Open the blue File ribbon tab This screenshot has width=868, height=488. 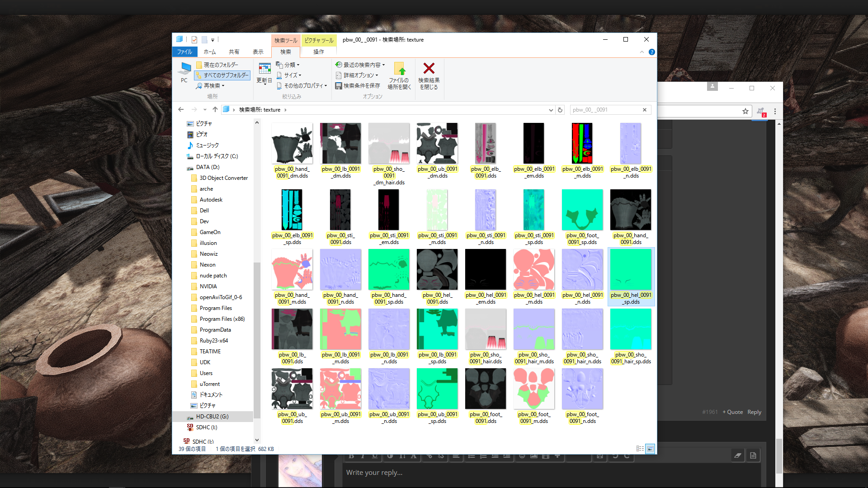(184, 52)
